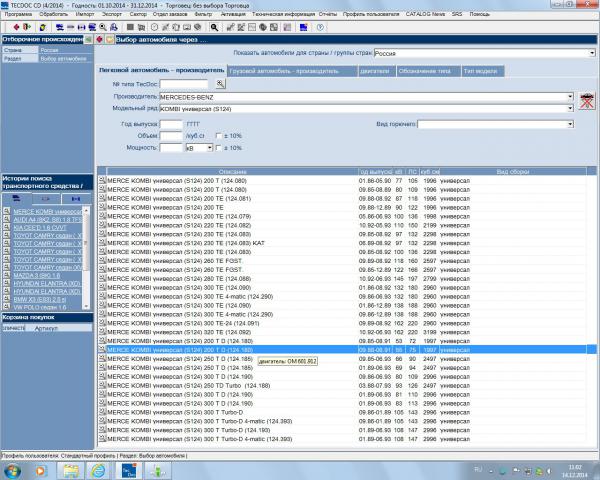Click the search icon beside AUDI A4 history entry
Image resolution: width=600 pixels, height=480 pixels.
[7, 219]
